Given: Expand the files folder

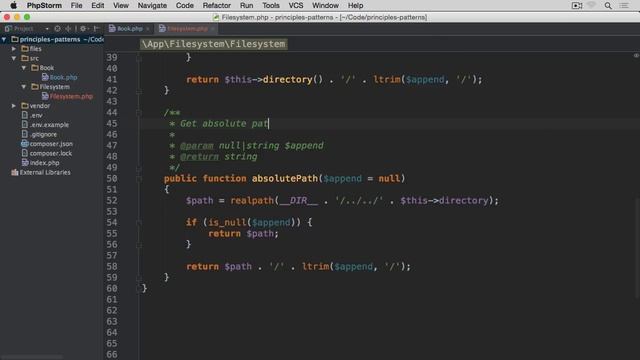Looking at the screenshot, I should coord(14,49).
